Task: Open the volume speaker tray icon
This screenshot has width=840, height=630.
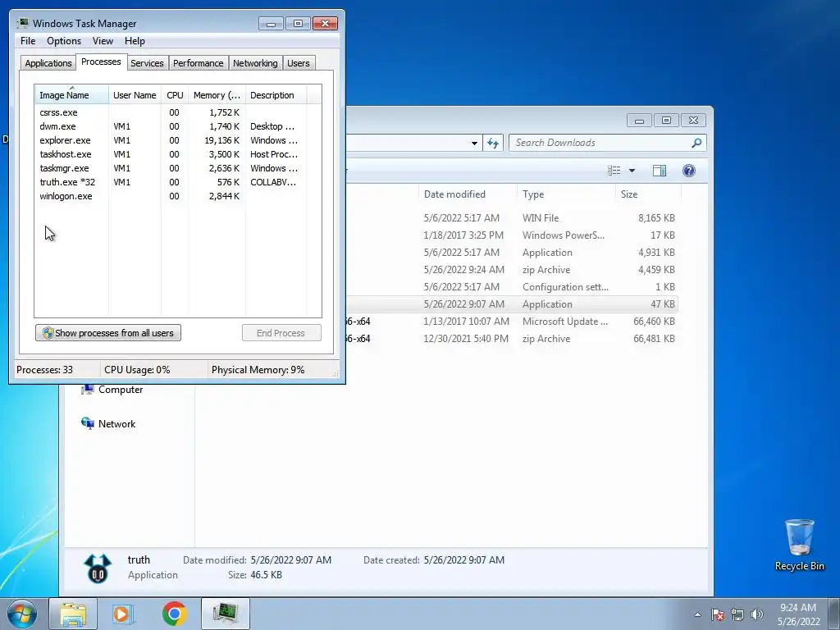Action: 757,614
